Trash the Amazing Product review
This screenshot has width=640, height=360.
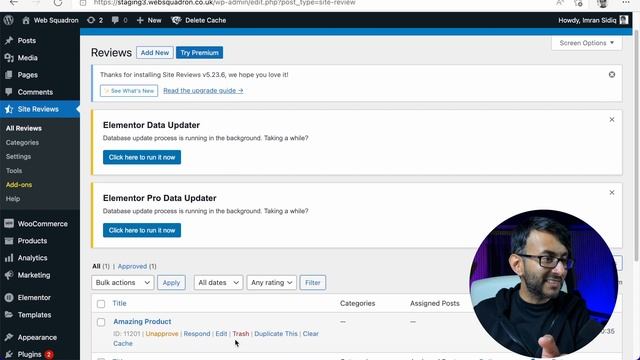[241, 333]
